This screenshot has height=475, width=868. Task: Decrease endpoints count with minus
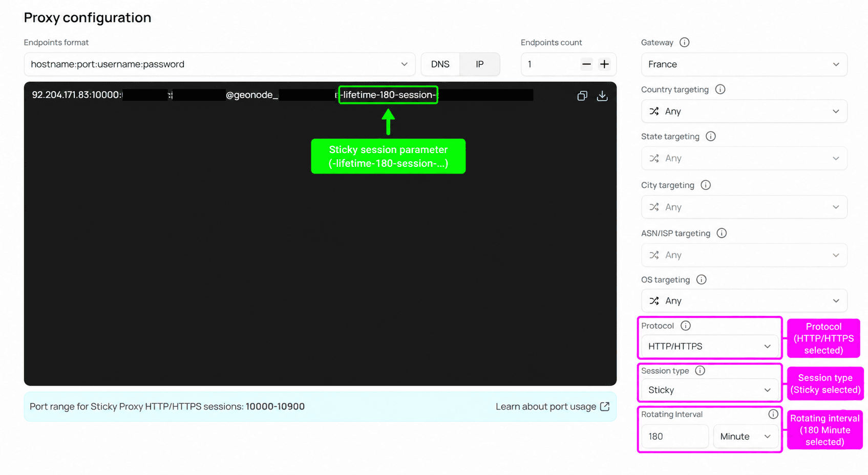[586, 64]
